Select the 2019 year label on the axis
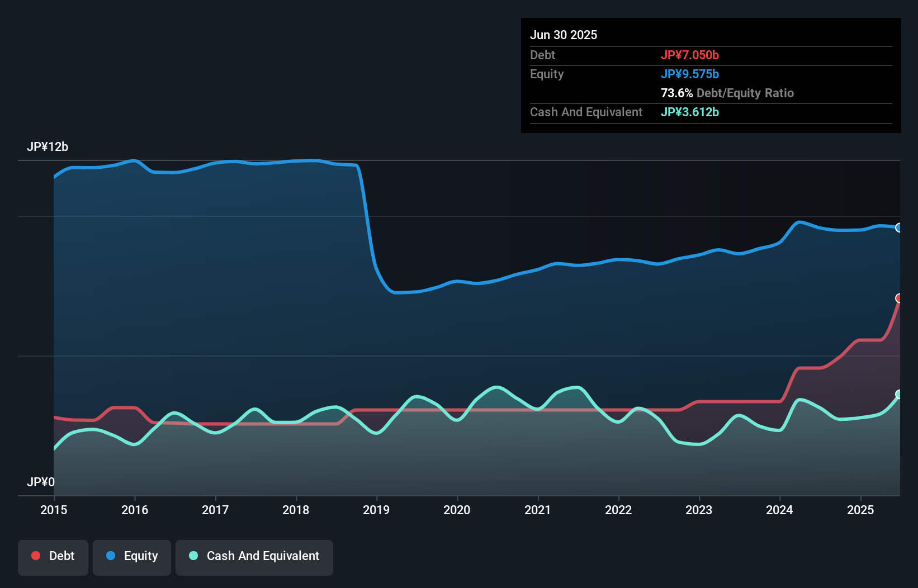Screen dimensions: 918x588 point(376,510)
